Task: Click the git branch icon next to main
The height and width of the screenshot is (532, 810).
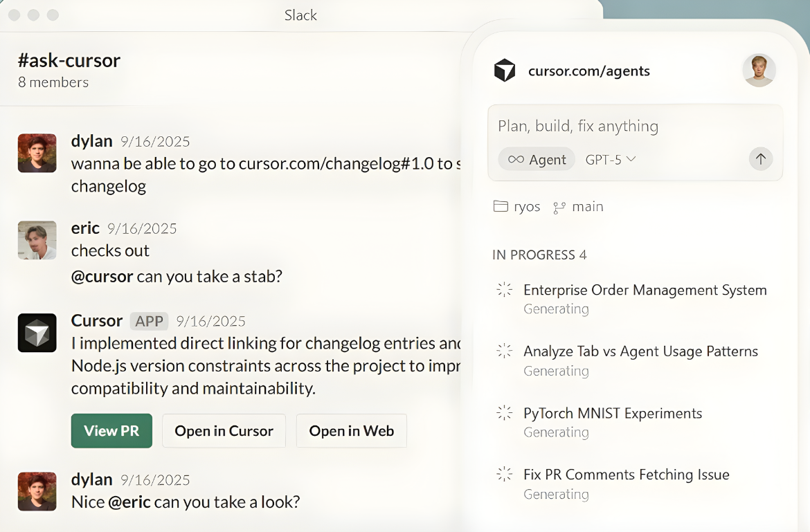Action: [x=559, y=205]
